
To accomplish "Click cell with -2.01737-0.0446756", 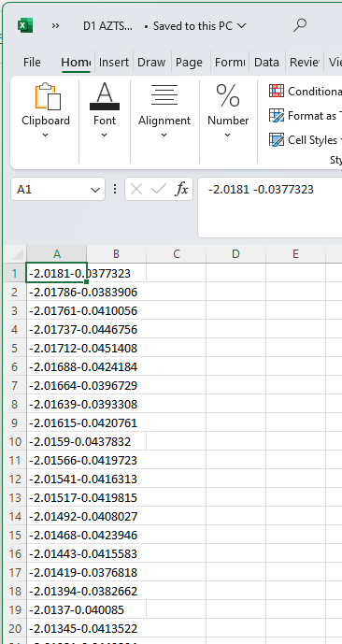I will click(x=57, y=329).
